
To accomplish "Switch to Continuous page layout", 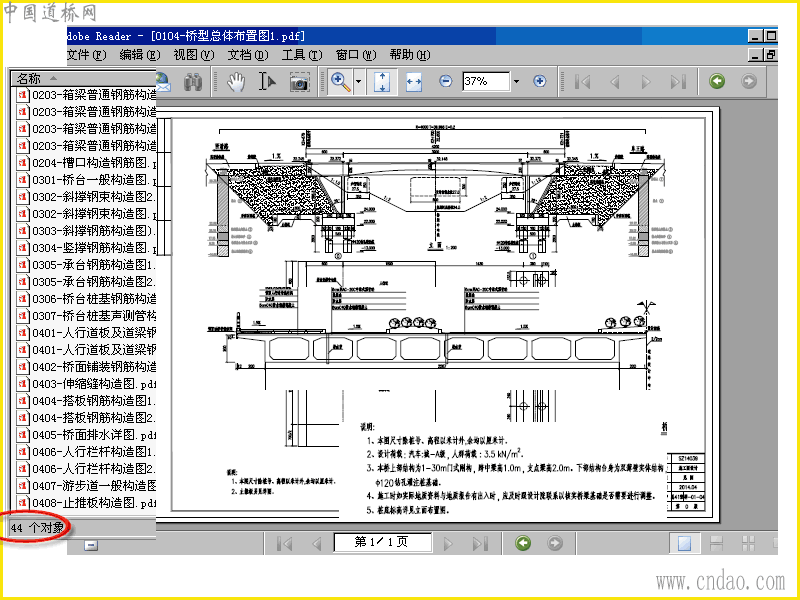I will click(716, 543).
